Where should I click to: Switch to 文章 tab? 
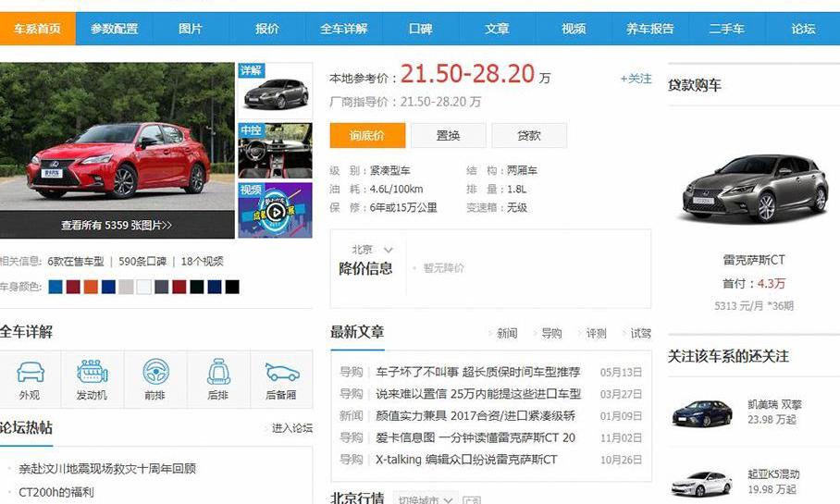(497, 29)
